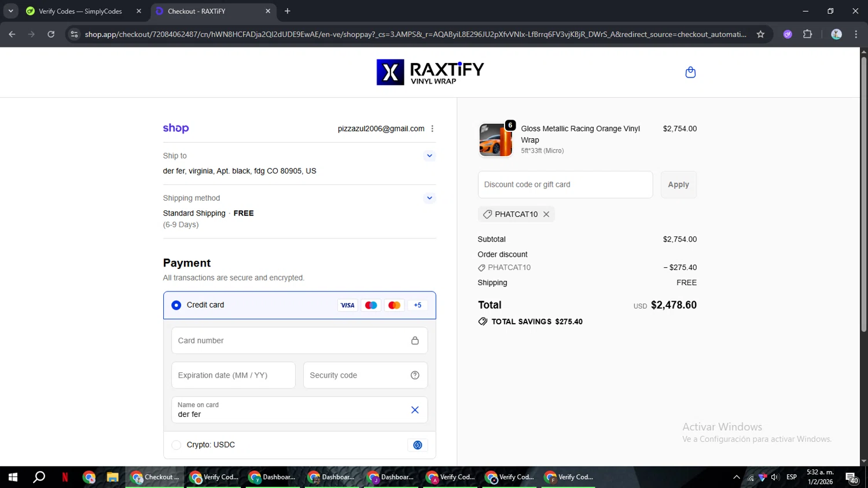Open File Explorer from taskbar
Image resolution: width=868 pixels, height=488 pixels.
pos(112,477)
